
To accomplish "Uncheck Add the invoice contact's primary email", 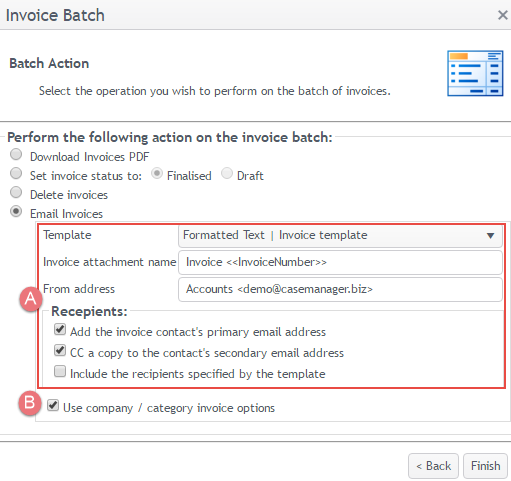I will coord(60,329).
